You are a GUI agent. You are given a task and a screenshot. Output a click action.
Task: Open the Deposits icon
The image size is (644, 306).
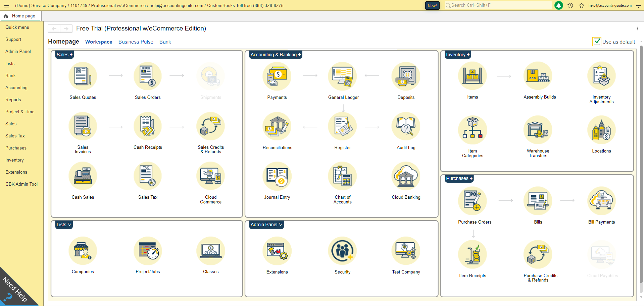pyautogui.click(x=406, y=76)
